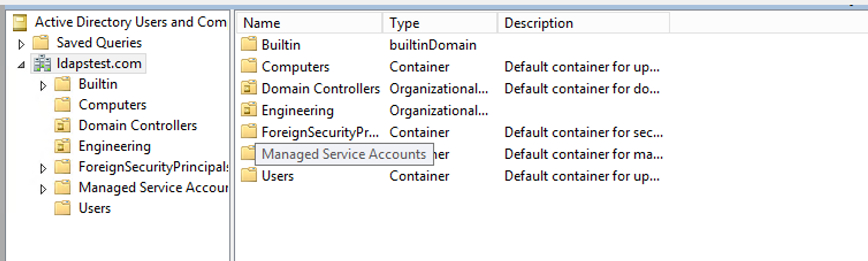Select the Computers container row in list

tap(295, 67)
